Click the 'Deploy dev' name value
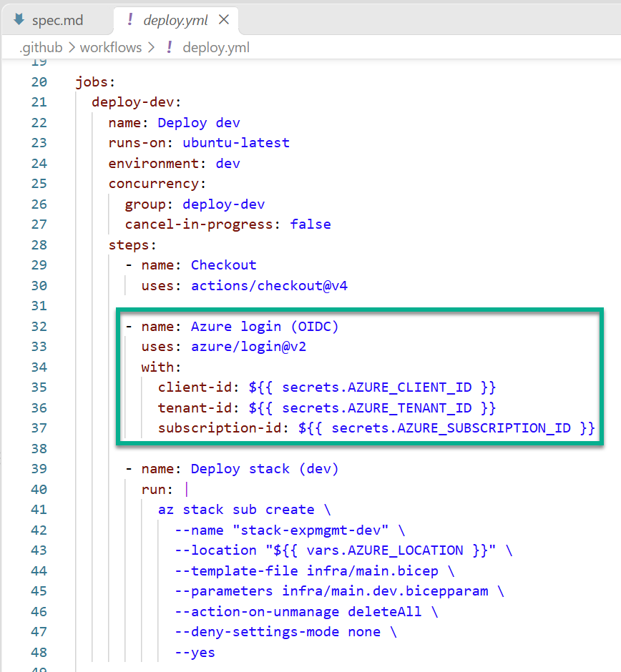This screenshot has height=672, width=621. pyautogui.click(x=199, y=123)
